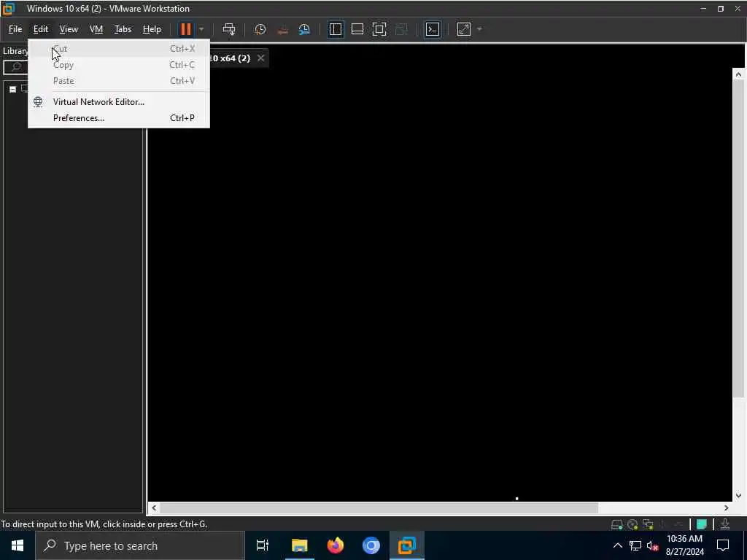Click the CD/DVD drive status icon

click(x=632, y=525)
